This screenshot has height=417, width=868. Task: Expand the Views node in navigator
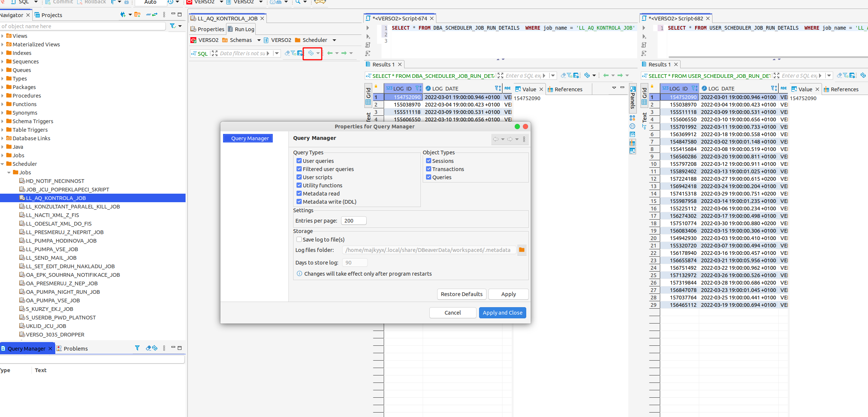pyautogui.click(x=3, y=36)
